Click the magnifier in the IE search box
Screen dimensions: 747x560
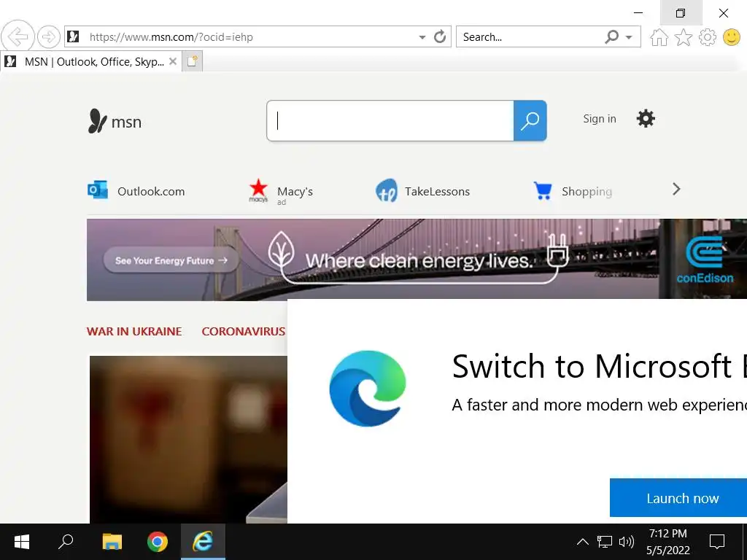click(612, 36)
